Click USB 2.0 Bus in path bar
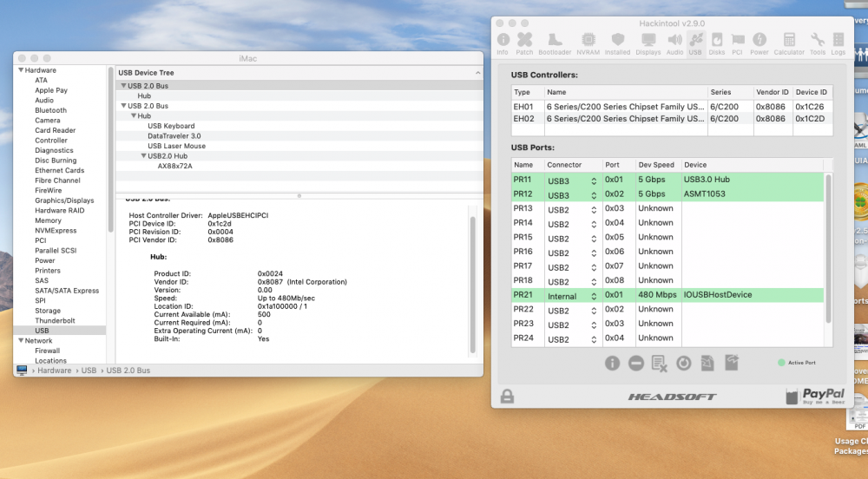The image size is (868, 479). pos(128,370)
